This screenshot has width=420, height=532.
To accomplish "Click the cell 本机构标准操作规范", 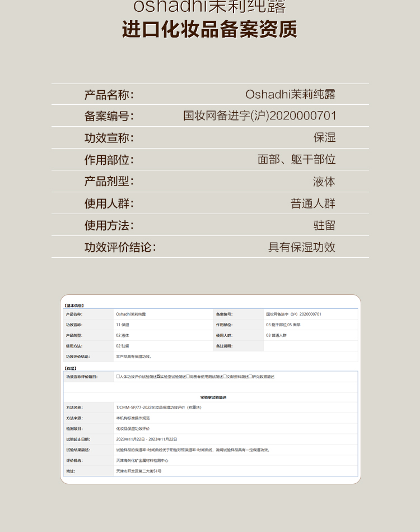I will [133, 418].
